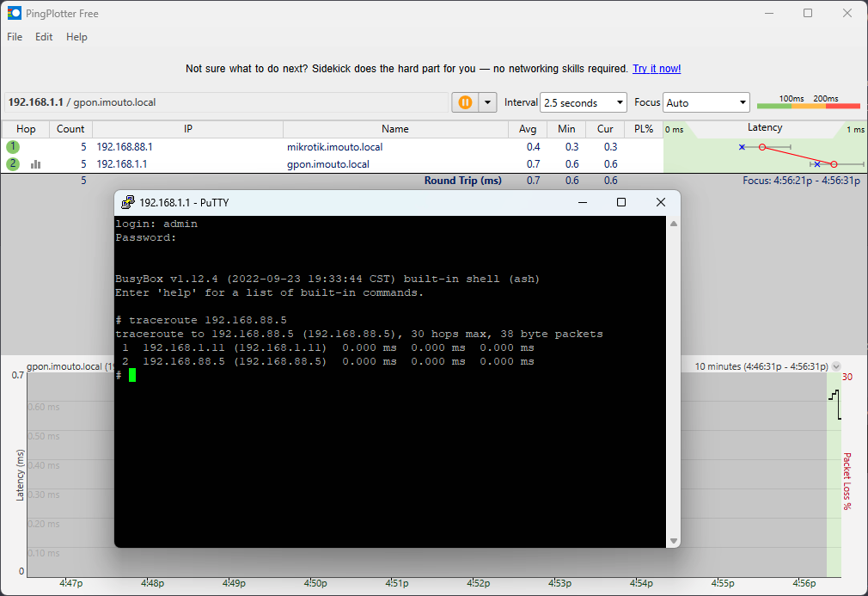
Task: Click traceroute hop 2 line 192.168.88.5
Action: click(327, 362)
